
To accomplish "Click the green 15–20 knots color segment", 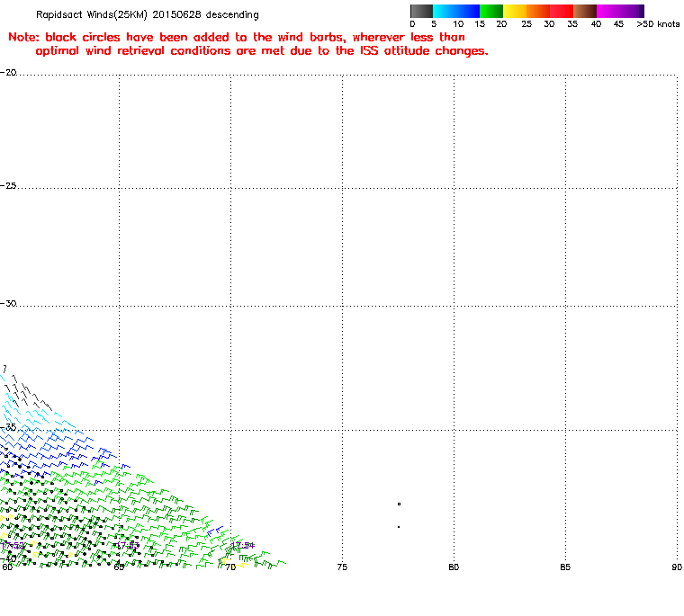I will pyautogui.click(x=491, y=11).
